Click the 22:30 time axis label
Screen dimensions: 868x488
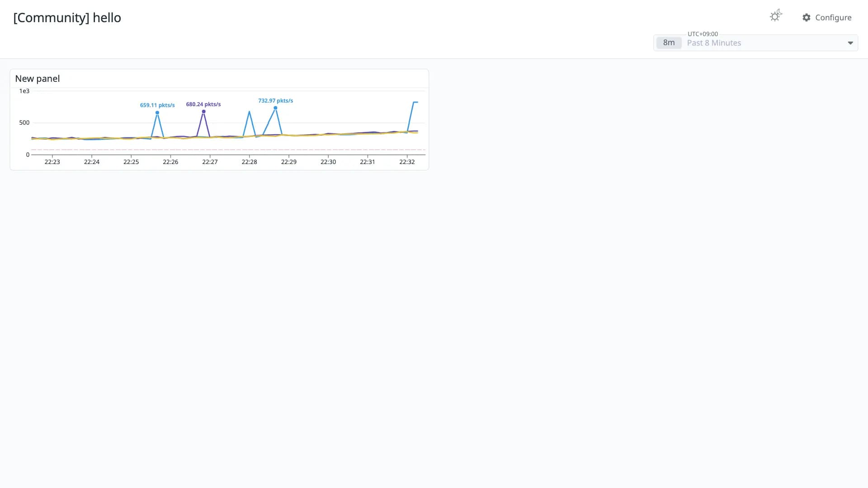(x=328, y=162)
